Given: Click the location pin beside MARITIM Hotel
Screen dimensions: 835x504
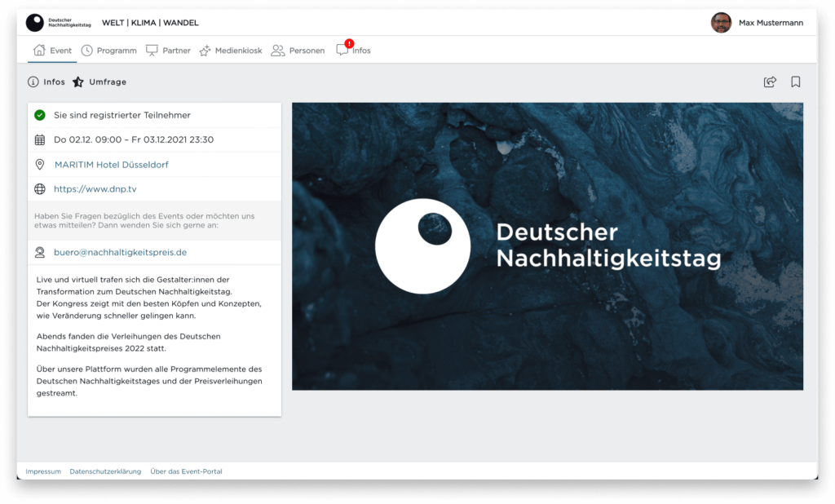Looking at the screenshot, I should (39, 164).
